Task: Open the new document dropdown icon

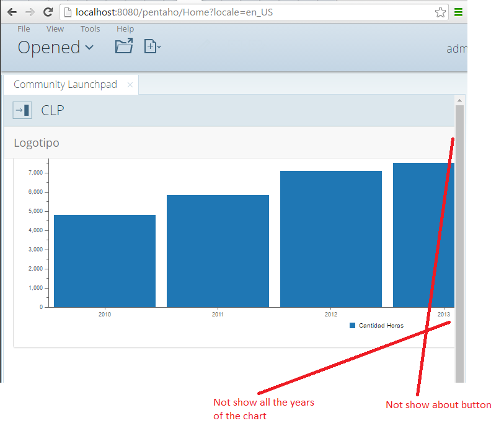Action: tap(153, 46)
